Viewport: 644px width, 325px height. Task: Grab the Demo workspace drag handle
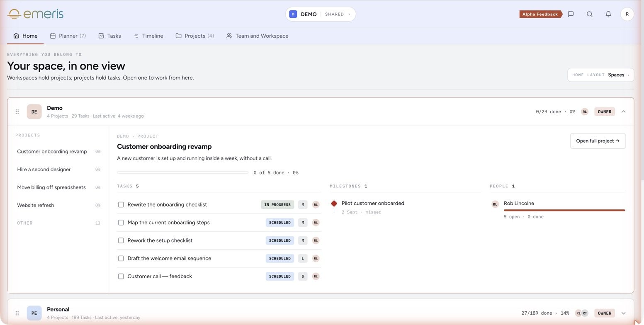click(x=17, y=112)
